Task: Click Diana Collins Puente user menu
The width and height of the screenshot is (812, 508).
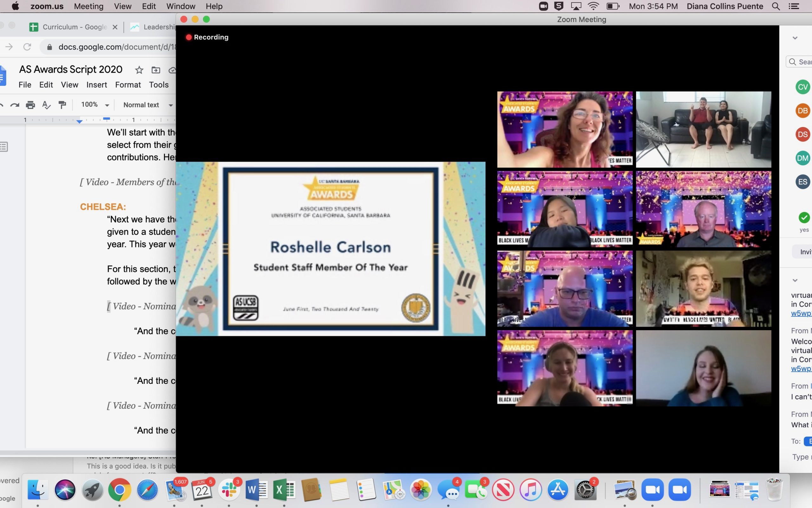Action: coord(725,6)
